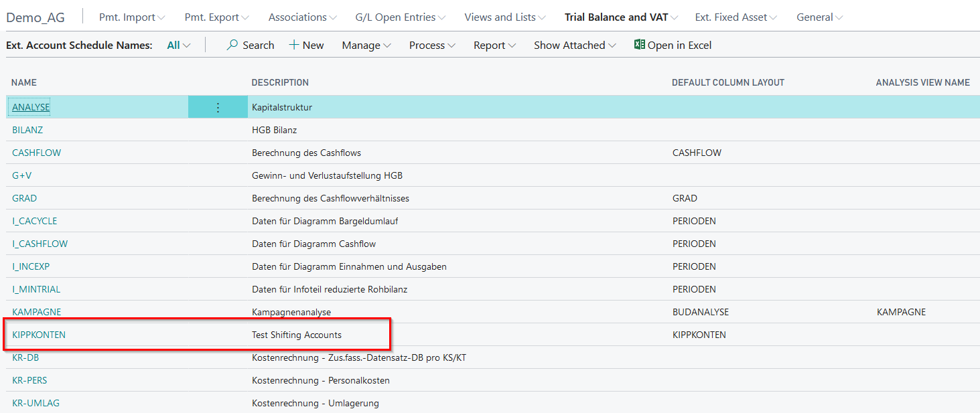Select the KAMPAGNE analysis view name cell
This screenshot has width=980, height=413.
point(901,312)
